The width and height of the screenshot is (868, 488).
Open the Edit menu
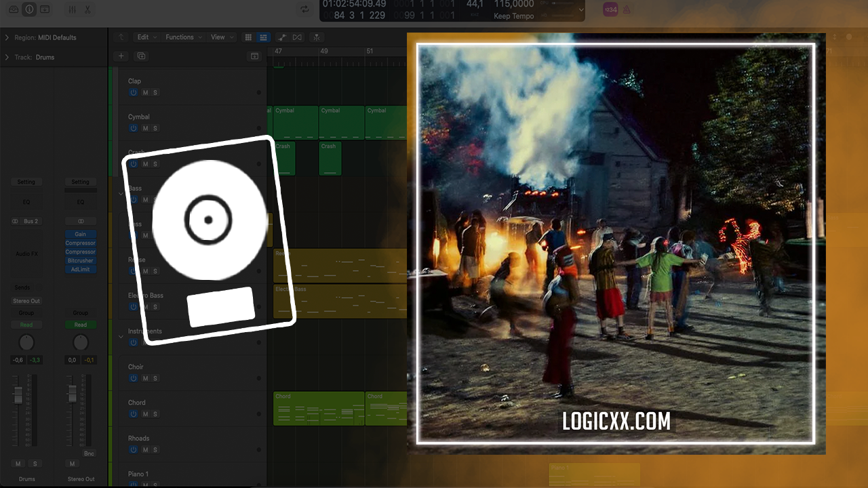pos(146,37)
